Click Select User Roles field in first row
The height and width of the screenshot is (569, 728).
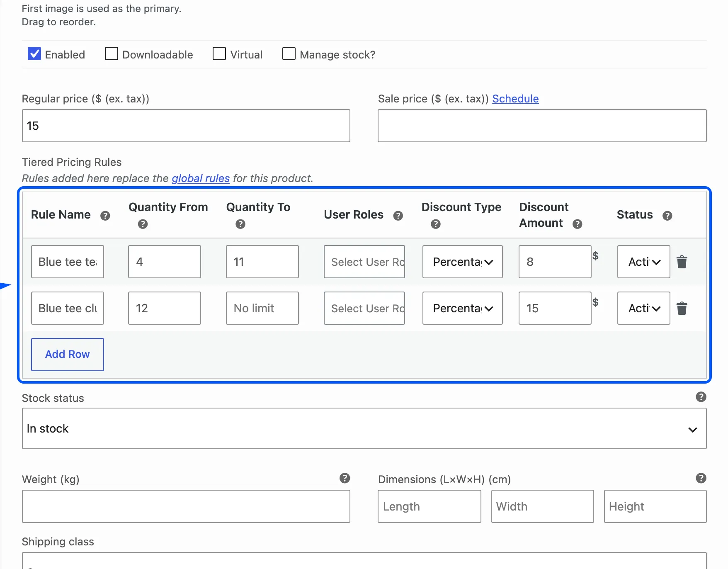(x=364, y=262)
